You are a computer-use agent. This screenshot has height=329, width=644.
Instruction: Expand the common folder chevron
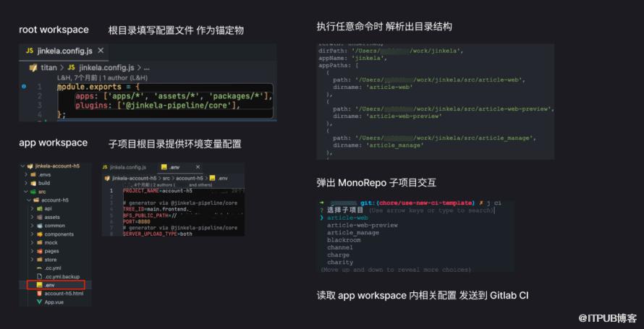tap(32, 226)
